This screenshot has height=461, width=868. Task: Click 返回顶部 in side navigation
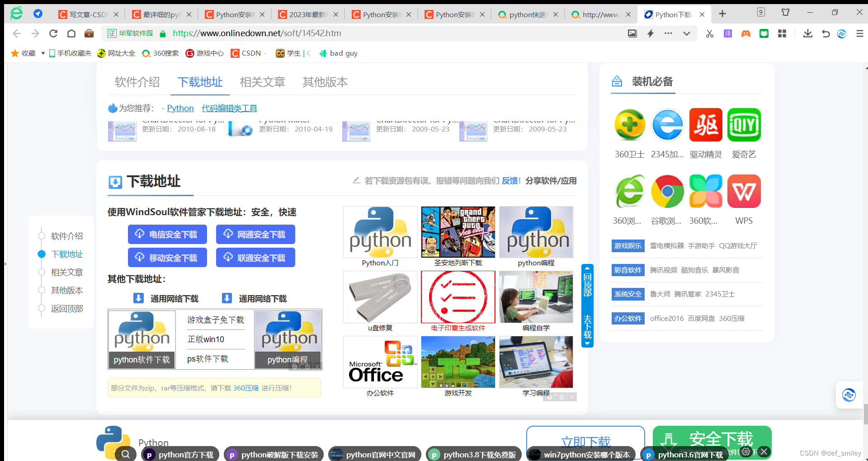67,308
